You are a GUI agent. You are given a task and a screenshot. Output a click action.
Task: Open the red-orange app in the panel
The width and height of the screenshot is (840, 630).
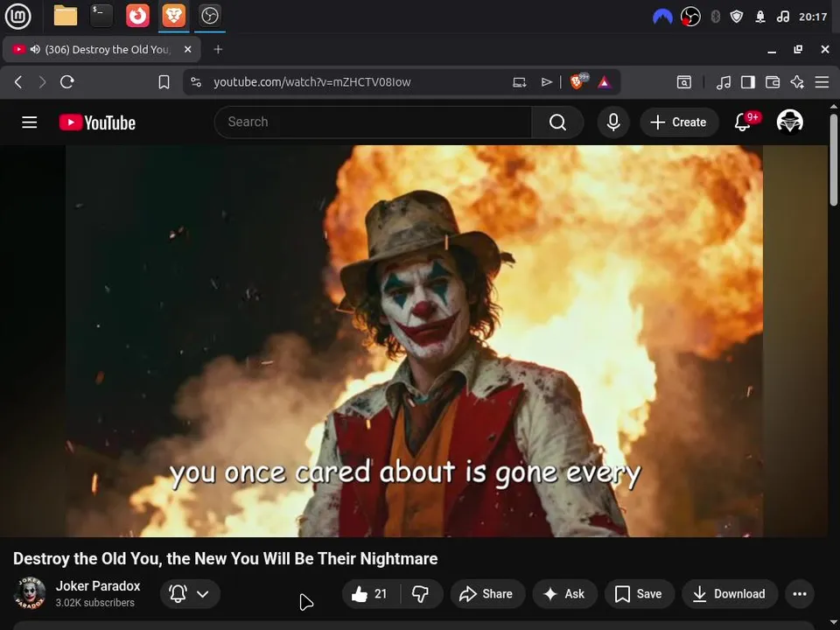click(x=137, y=16)
